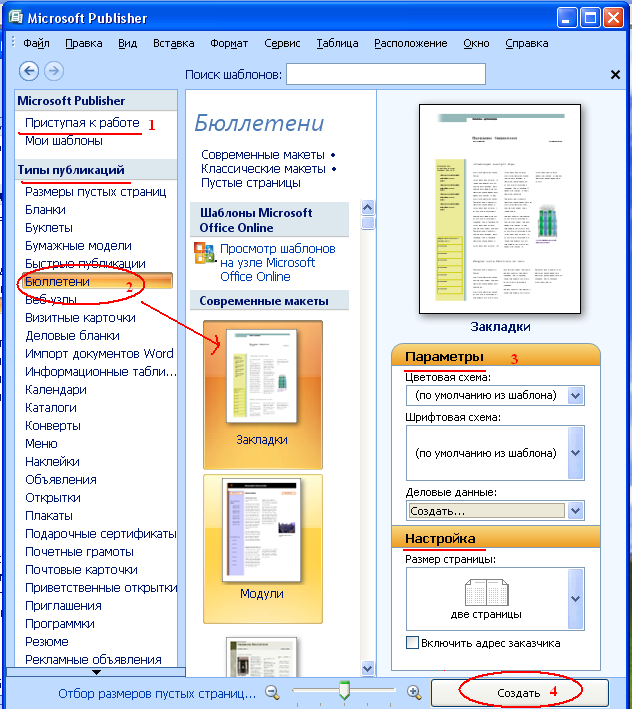632x709 pixels.
Task: Open the Справка menu
Action: [x=527, y=43]
